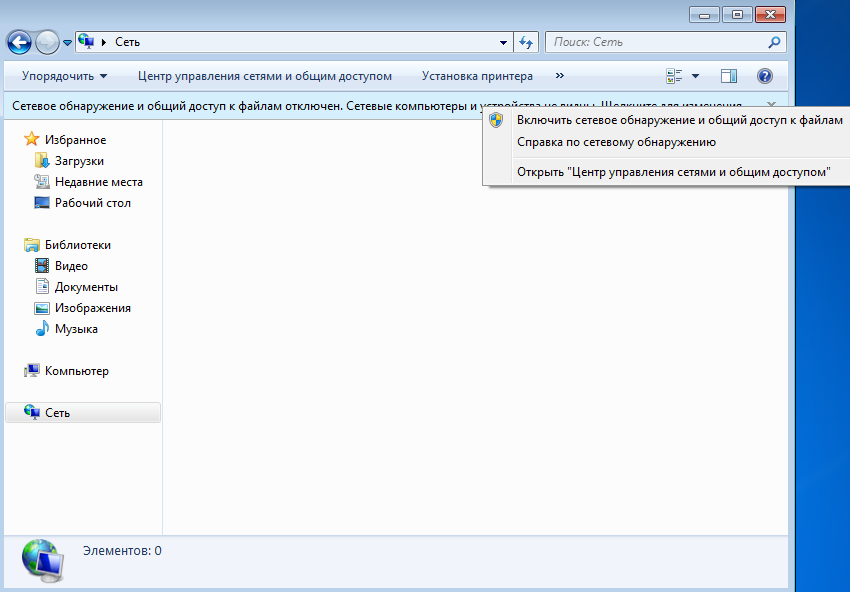Click the magnifier search icon
This screenshot has width=850, height=592.
(775, 42)
